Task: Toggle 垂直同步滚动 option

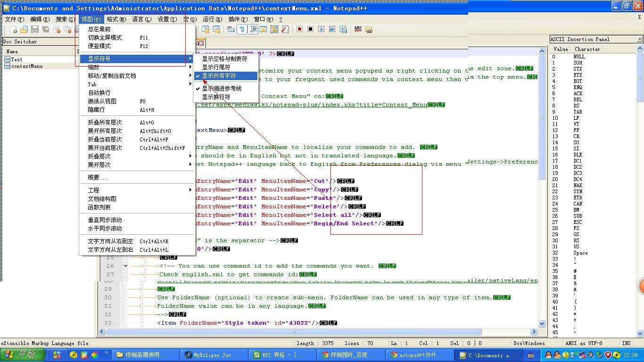Action: coord(137,220)
